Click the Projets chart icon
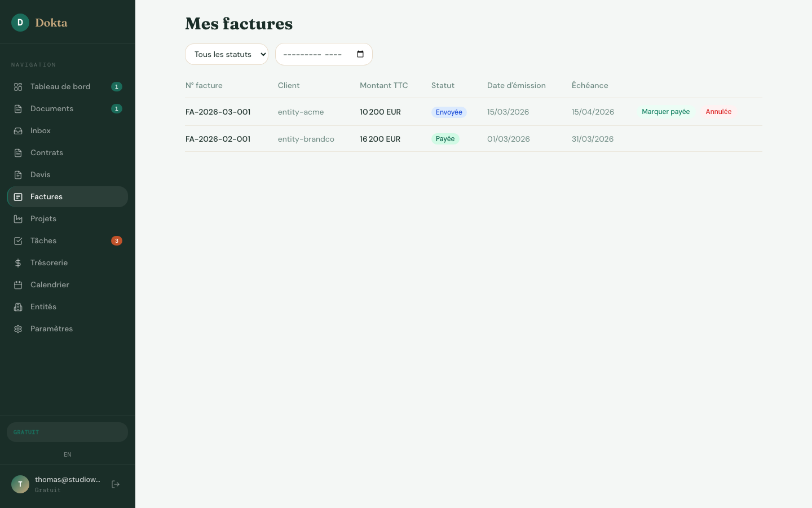Image resolution: width=812 pixels, height=508 pixels. coord(18,219)
